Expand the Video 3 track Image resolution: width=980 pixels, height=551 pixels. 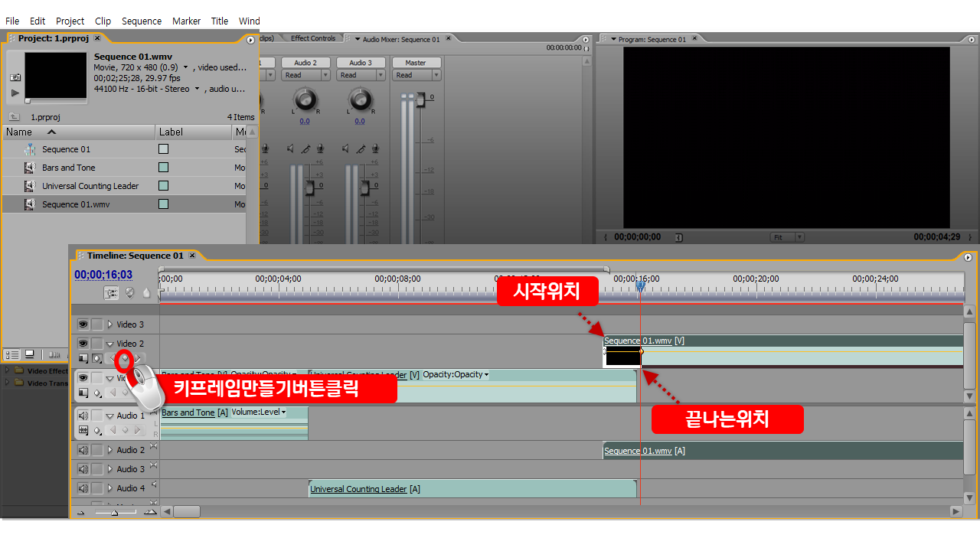point(109,324)
